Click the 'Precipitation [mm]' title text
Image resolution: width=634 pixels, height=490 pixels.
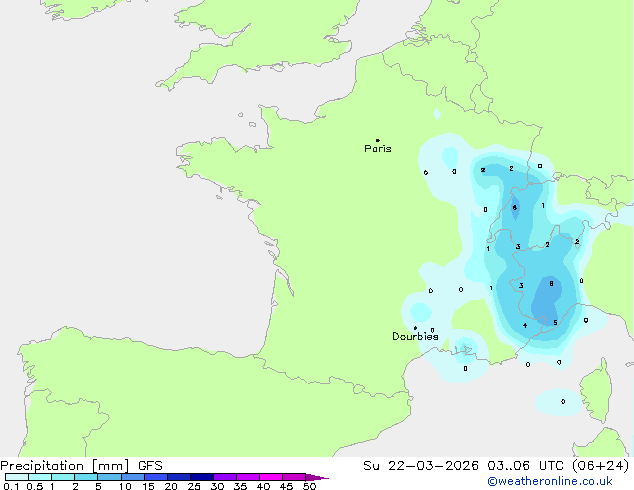65,466
